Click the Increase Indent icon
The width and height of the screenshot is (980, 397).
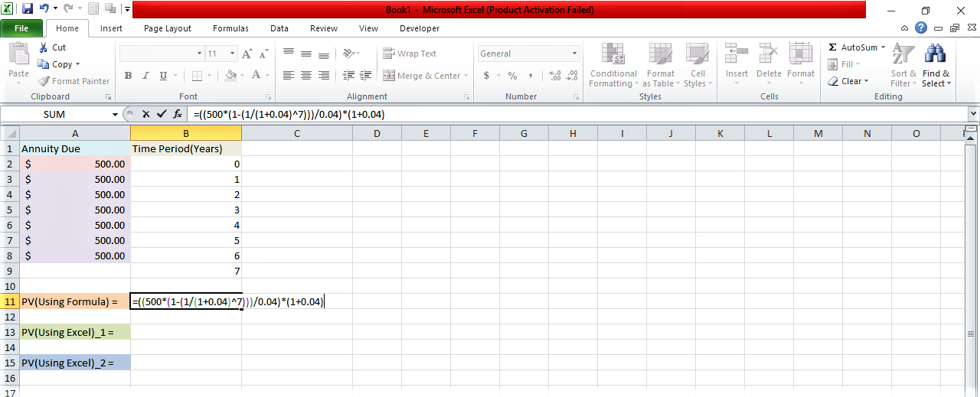click(366, 76)
